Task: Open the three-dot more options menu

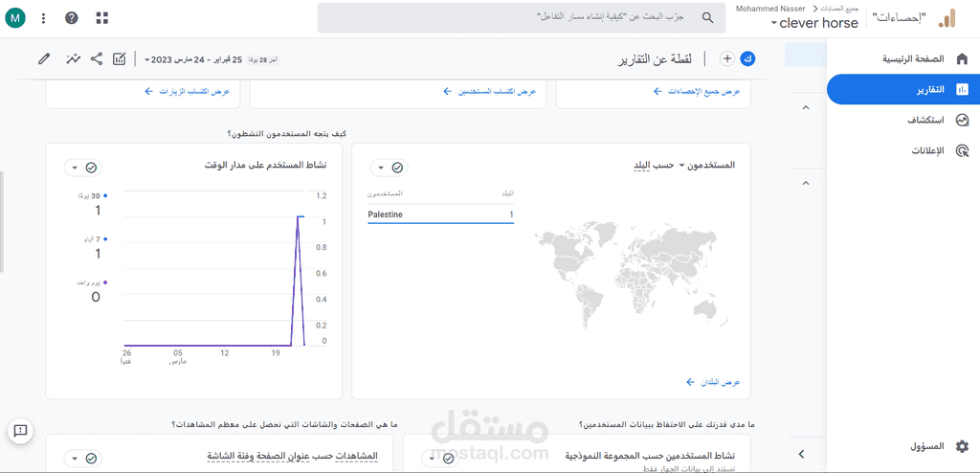Action: pos(43,18)
